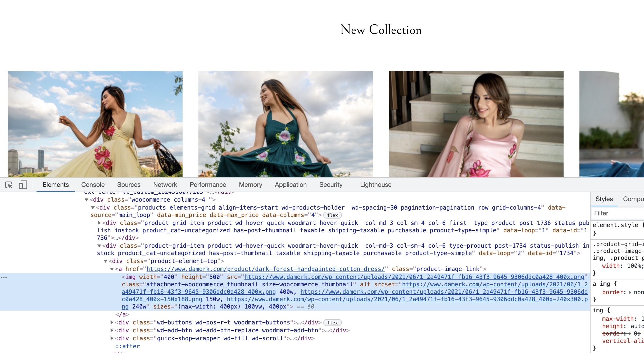644x353 pixels.
Task: Collapse the woocommerce columns-4 div
Action: 87,200
